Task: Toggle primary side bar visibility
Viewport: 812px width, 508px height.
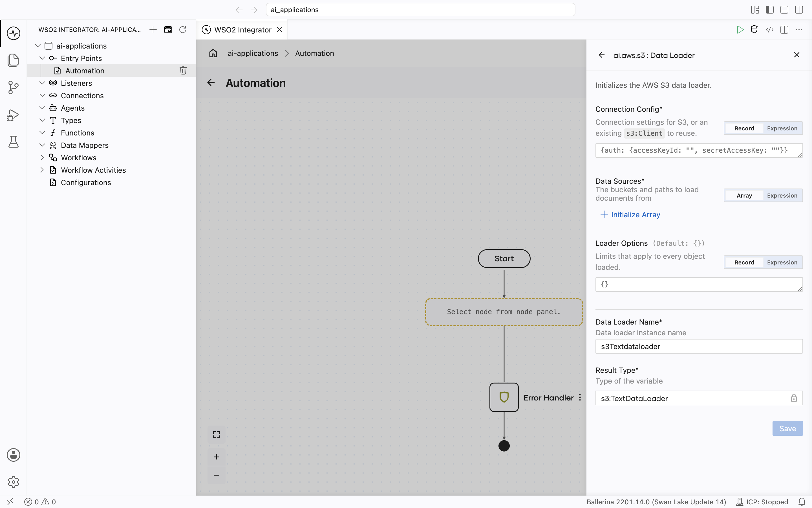Action: click(x=770, y=10)
